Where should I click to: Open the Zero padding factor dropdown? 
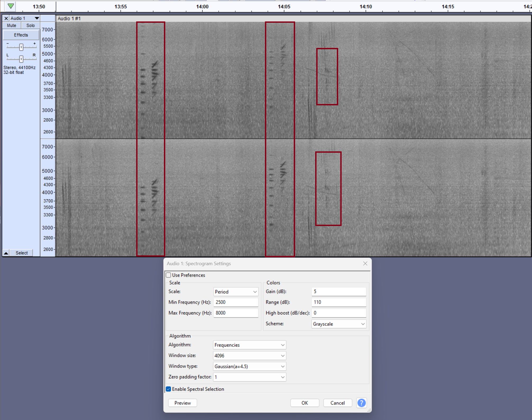(x=249, y=377)
